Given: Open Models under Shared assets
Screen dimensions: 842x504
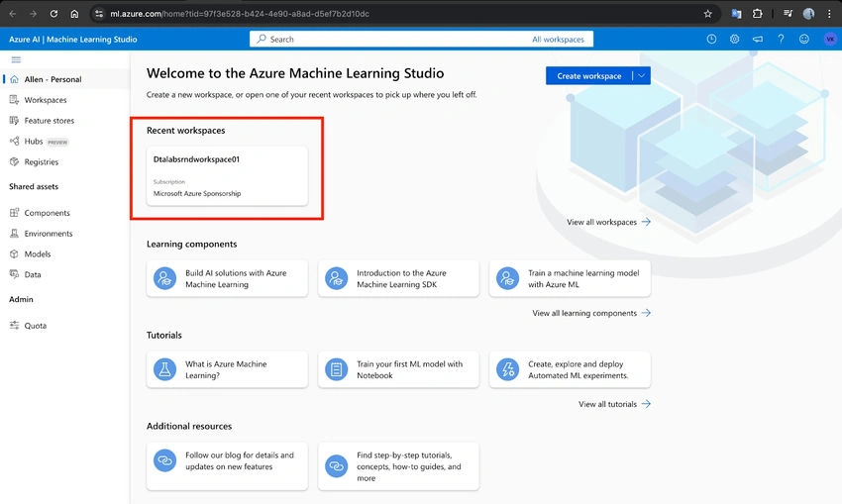Looking at the screenshot, I should click(65, 254).
